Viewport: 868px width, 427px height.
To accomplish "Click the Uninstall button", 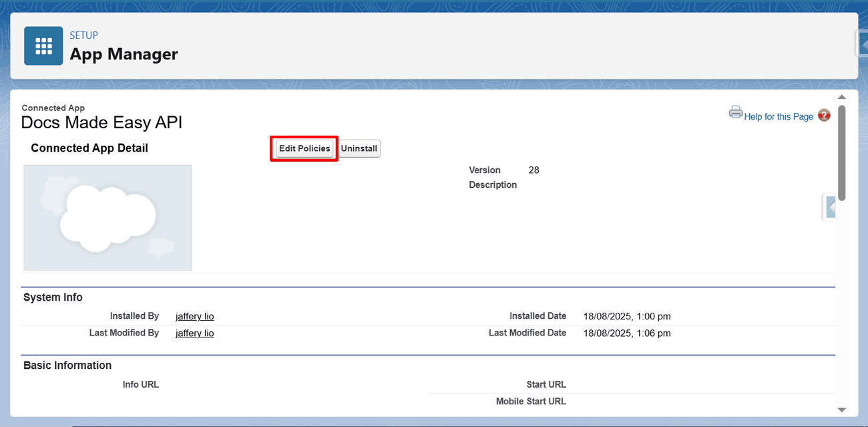I will pyautogui.click(x=359, y=148).
